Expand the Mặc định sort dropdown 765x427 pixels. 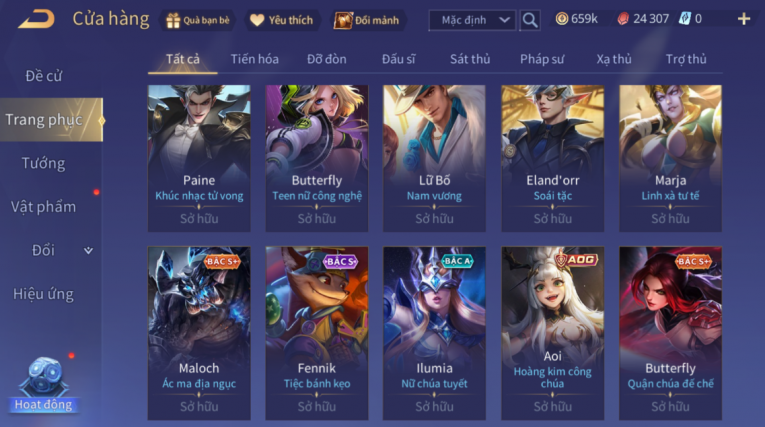coord(472,20)
